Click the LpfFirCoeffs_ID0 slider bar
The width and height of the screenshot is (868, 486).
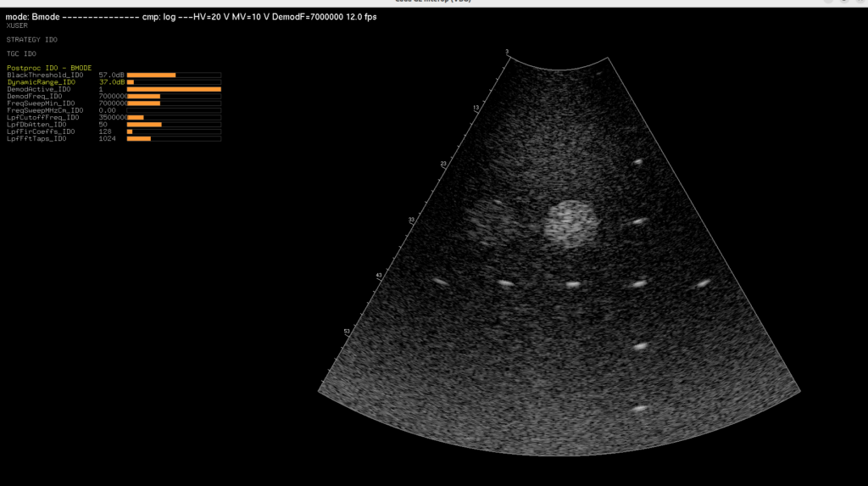click(174, 132)
